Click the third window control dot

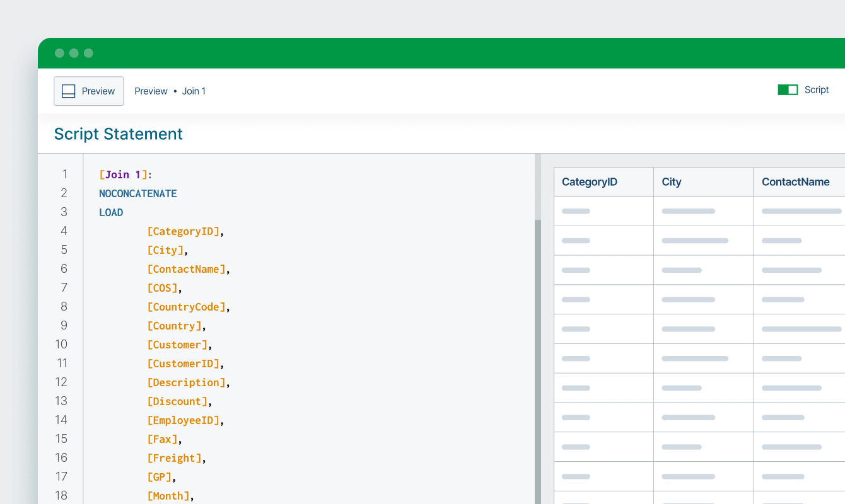(88, 53)
